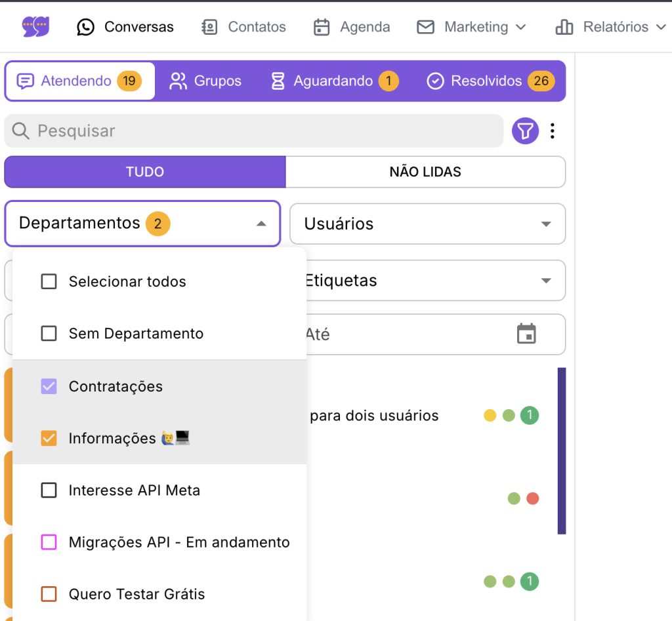The image size is (672, 621).
Task: Switch to the Aguardando tab
Action: [x=334, y=81]
